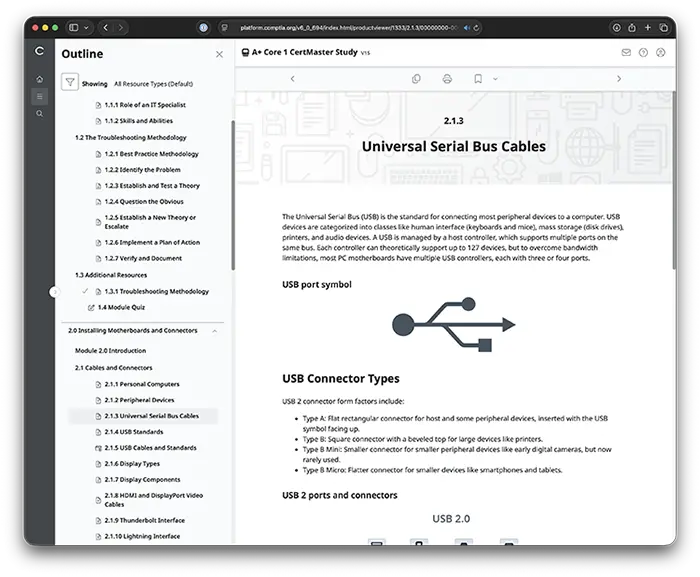Click the copy pages icon in the toolbar

pyautogui.click(x=417, y=78)
